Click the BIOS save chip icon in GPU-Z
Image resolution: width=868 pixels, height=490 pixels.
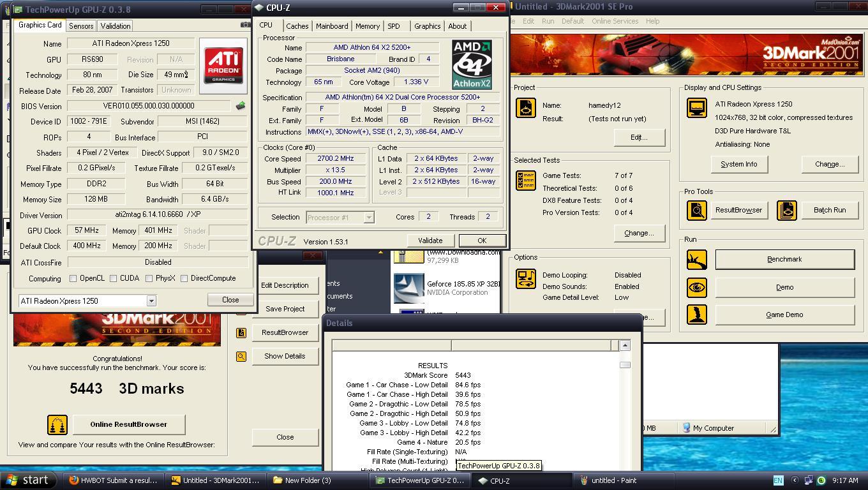click(240, 106)
